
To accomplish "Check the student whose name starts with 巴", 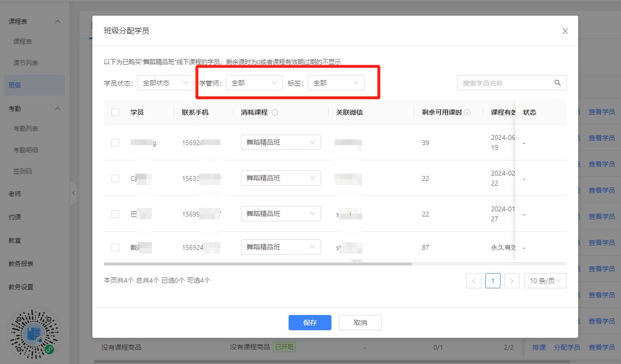I will pyautogui.click(x=115, y=214).
